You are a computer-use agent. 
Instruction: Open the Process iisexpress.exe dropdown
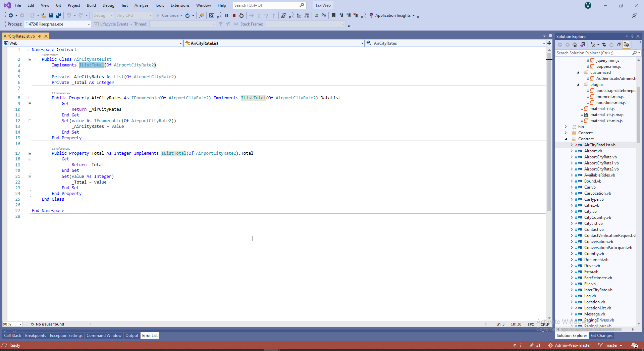coord(89,24)
